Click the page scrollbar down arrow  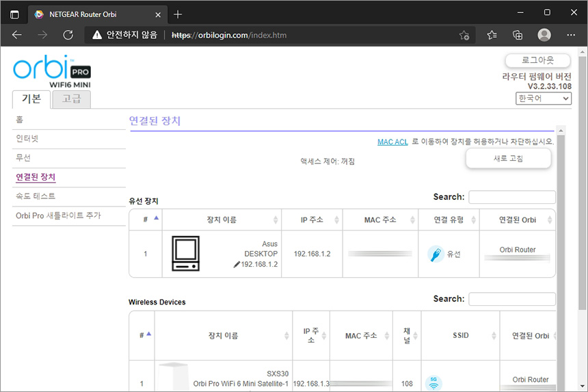tap(582, 386)
